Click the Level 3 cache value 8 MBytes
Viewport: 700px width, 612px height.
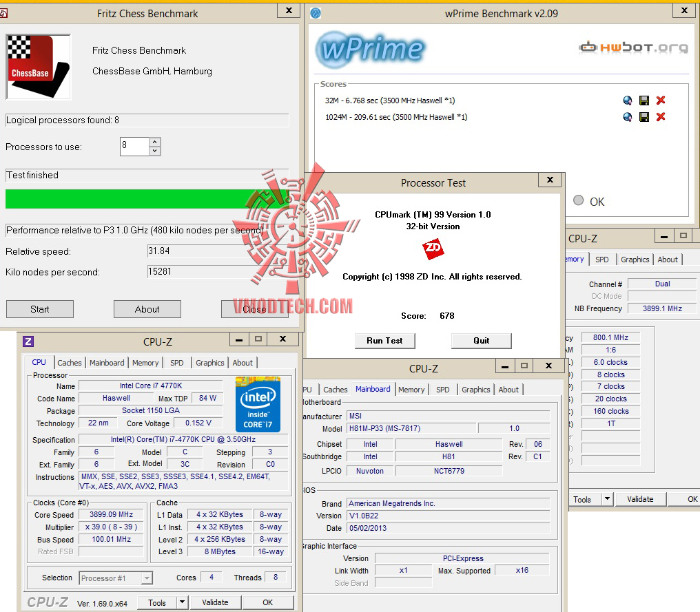pos(220,551)
